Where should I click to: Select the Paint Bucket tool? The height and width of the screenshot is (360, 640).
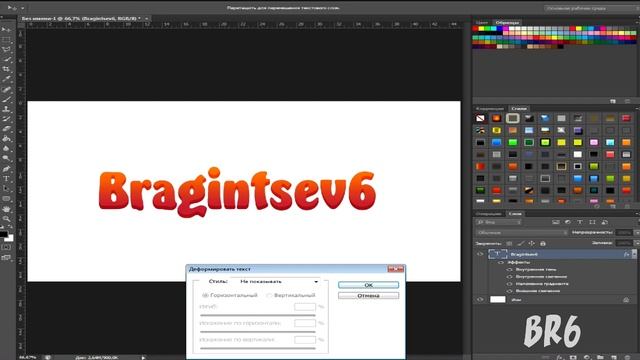[6, 139]
